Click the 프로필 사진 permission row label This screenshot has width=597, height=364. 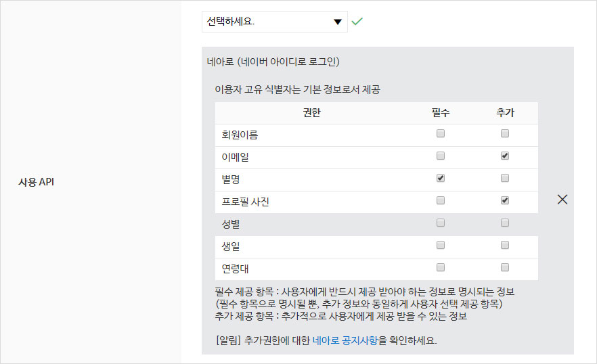point(246,202)
